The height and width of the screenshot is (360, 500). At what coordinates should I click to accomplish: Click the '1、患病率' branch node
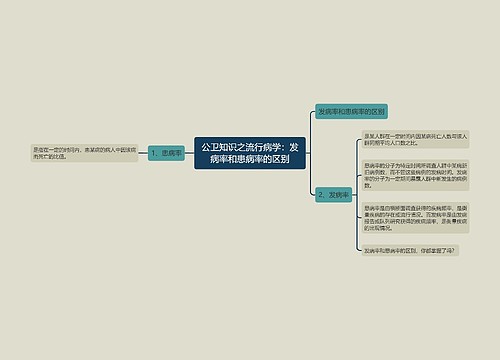coord(166,153)
